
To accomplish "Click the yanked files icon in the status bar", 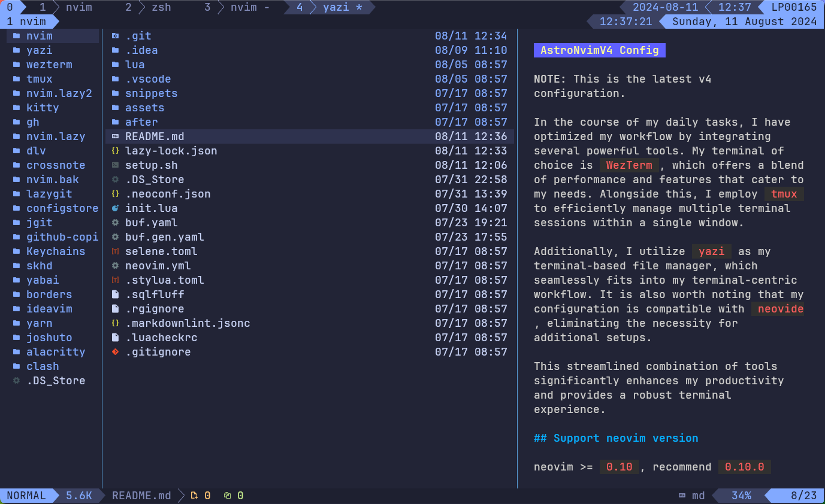I will 194,496.
